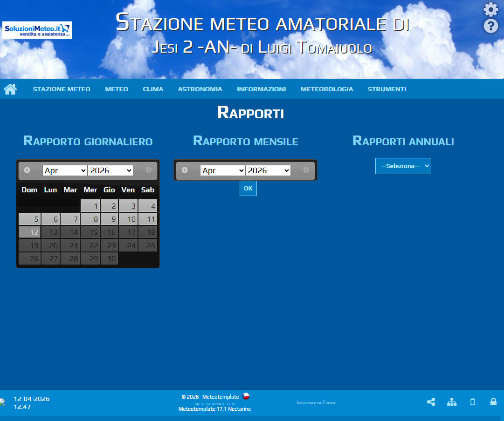Go to previous month in daily calendar
504x421 pixels.
[27, 170]
